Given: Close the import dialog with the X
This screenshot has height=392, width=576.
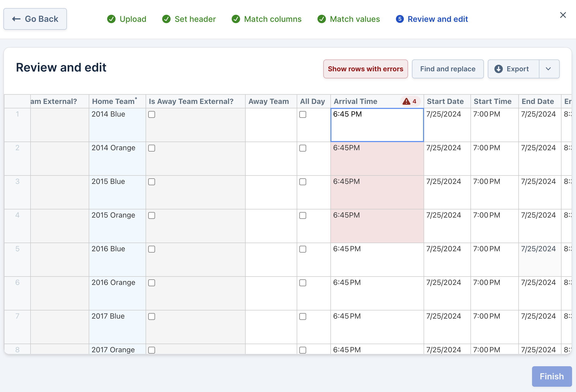Looking at the screenshot, I should click(x=563, y=15).
